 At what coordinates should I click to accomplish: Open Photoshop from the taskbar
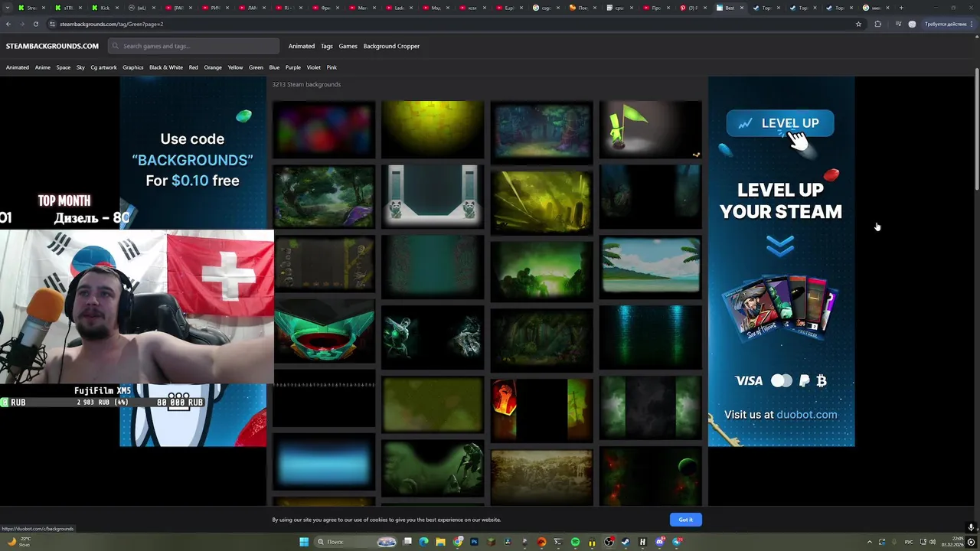pyautogui.click(x=475, y=542)
